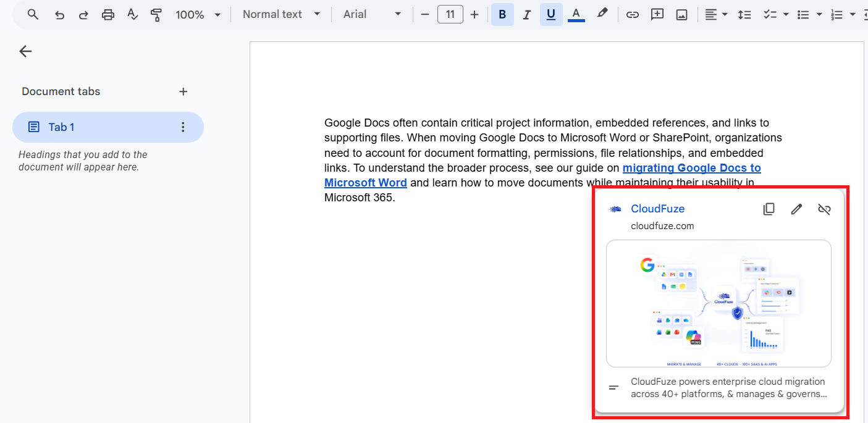Image resolution: width=868 pixels, height=423 pixels.
Task: Insert an image from toolbar
Action: point(681,14)
